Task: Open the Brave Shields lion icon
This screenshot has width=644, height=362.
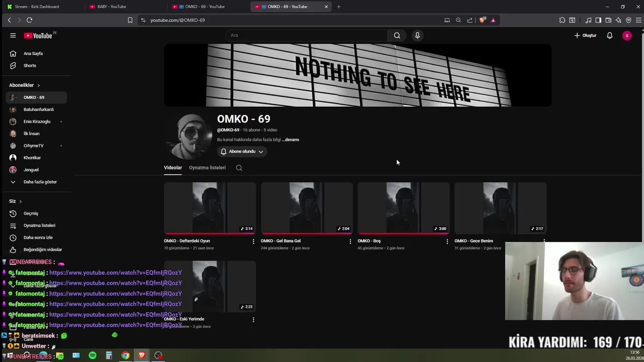Action: [482, 20]
